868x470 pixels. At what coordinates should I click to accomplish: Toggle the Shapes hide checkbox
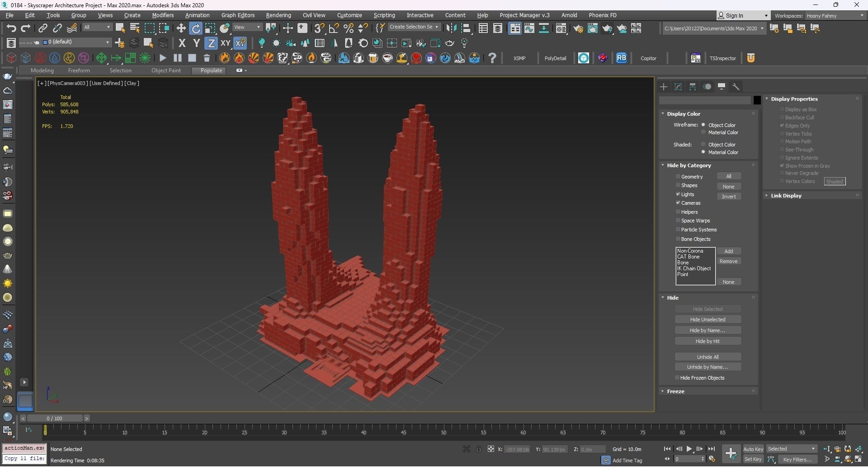678,185
